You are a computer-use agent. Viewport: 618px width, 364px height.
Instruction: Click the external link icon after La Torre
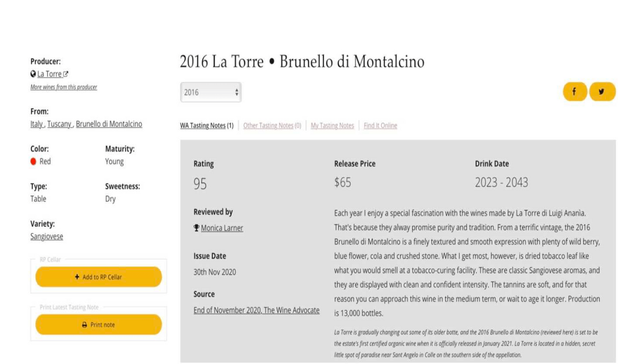pyautogui.click(x=66, y=74)
